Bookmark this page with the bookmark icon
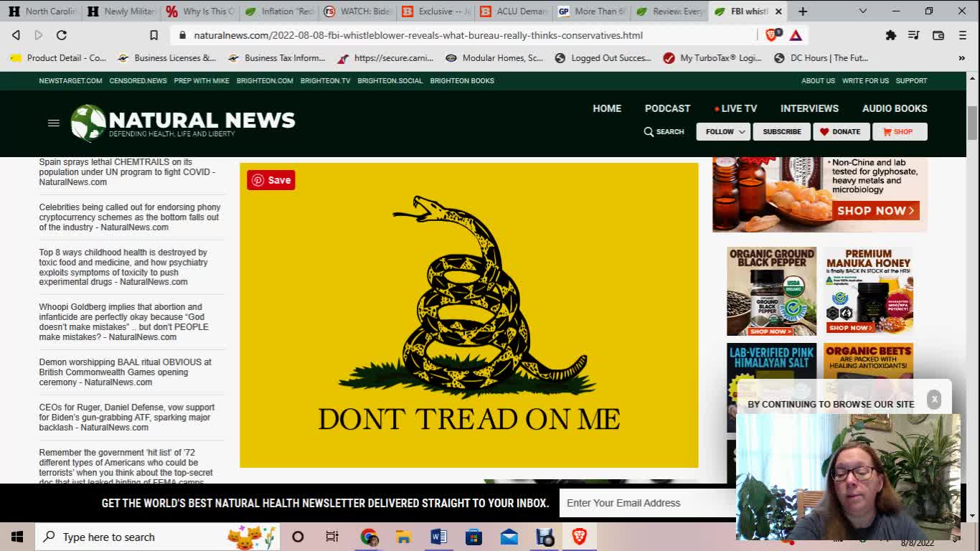 (x=154, y=35)
